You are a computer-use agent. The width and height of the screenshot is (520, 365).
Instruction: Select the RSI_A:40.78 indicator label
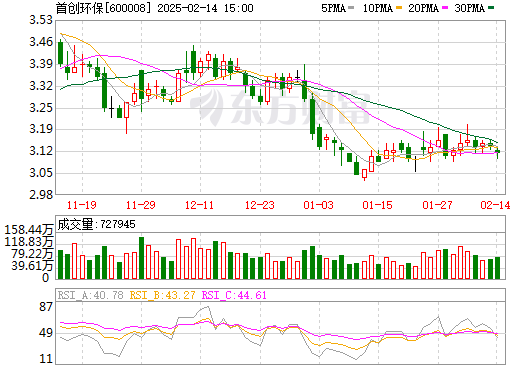[x=90, y=295]
